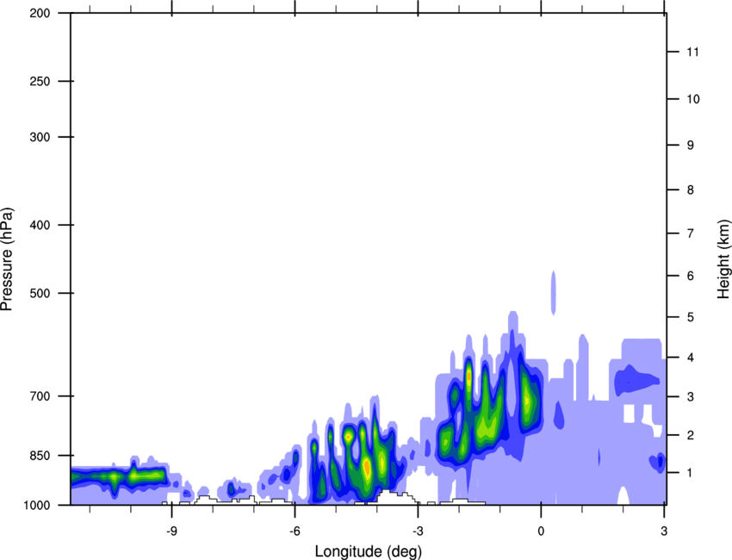Pick the 850 pressure tick label
Viewport: 732px width, 560px height.
pos(38,455)
